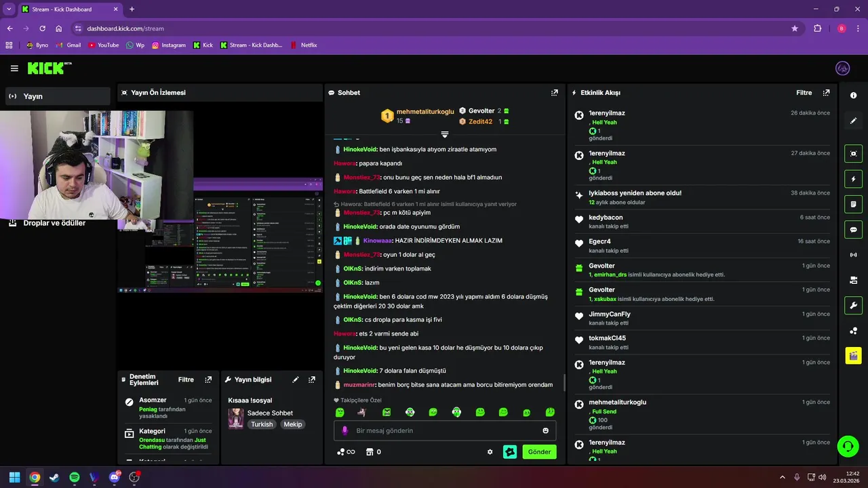Click the KICK logo

pyautogui.click(x=49, y=68)
